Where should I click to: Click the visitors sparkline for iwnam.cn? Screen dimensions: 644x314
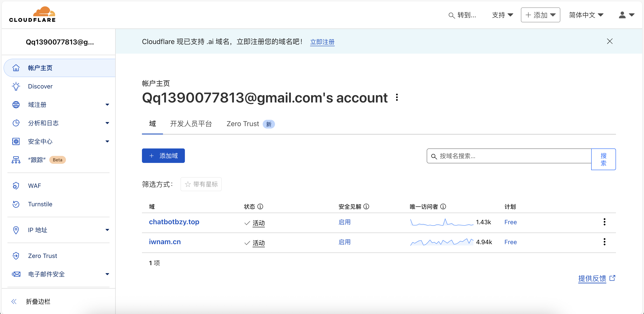(x=442, y=242)
